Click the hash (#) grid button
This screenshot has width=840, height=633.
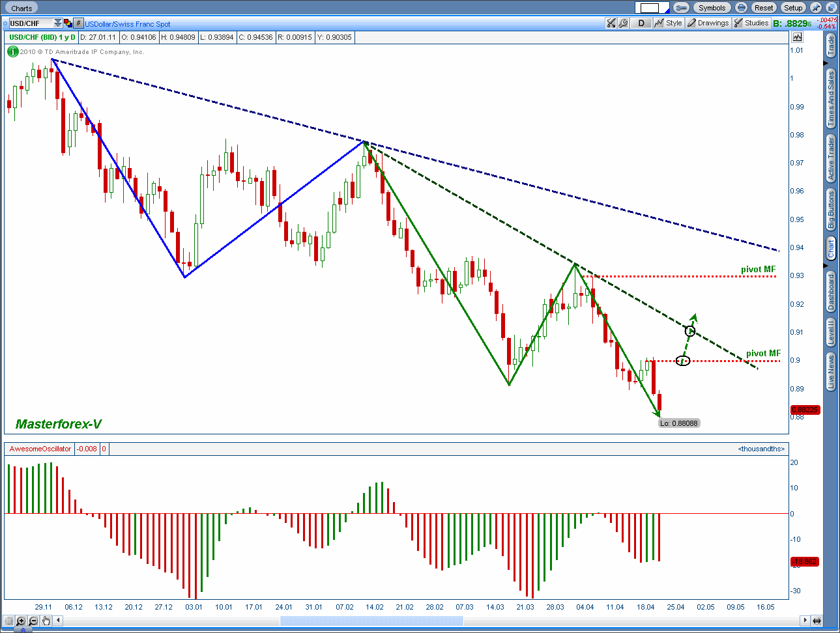tap(79, 23)
